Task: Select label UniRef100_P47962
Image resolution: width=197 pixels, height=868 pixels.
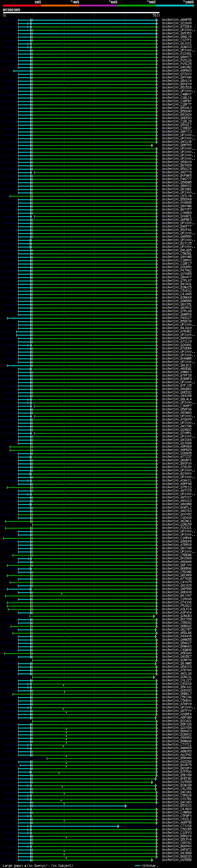Action: [x=176, y=271]
